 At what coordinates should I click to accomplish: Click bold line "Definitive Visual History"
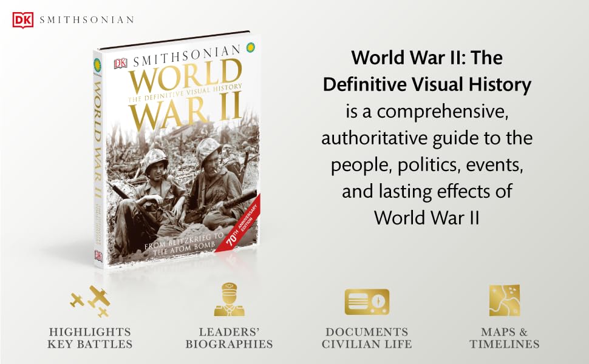[427, 84]
